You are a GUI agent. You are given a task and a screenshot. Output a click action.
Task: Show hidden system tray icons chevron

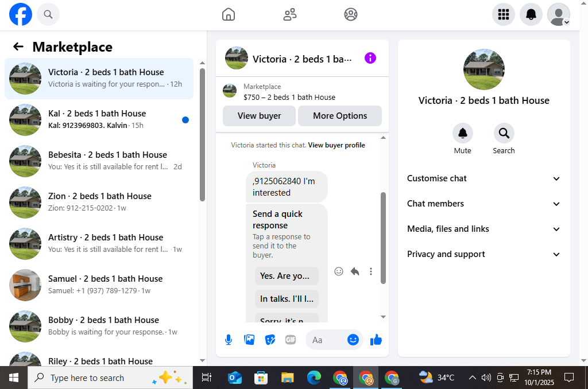pyautogui.click(x=473, y=378)
